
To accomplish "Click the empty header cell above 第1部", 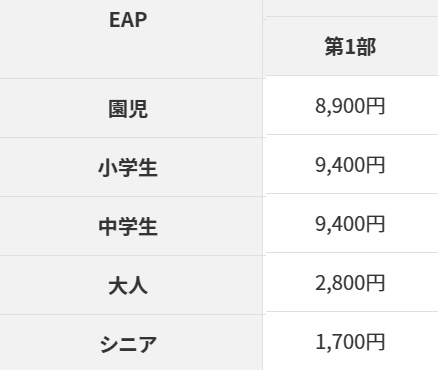I will pos(352,8).
